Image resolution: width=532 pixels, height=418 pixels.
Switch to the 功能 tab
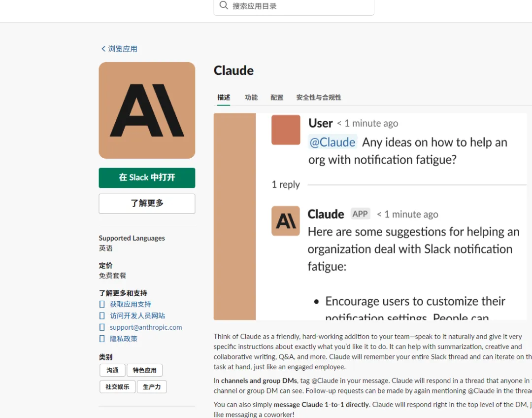click(251, 98)
